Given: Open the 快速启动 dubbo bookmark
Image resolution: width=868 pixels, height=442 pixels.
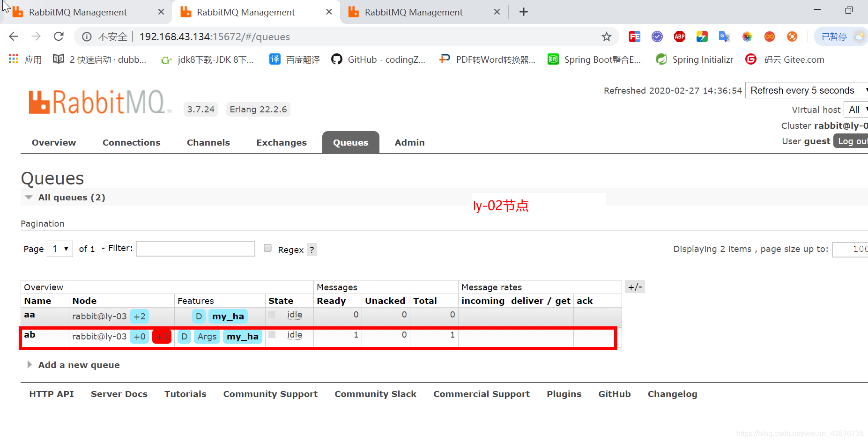Looking at the screenshot, I should pyautogui.click(x=100, y=59).
